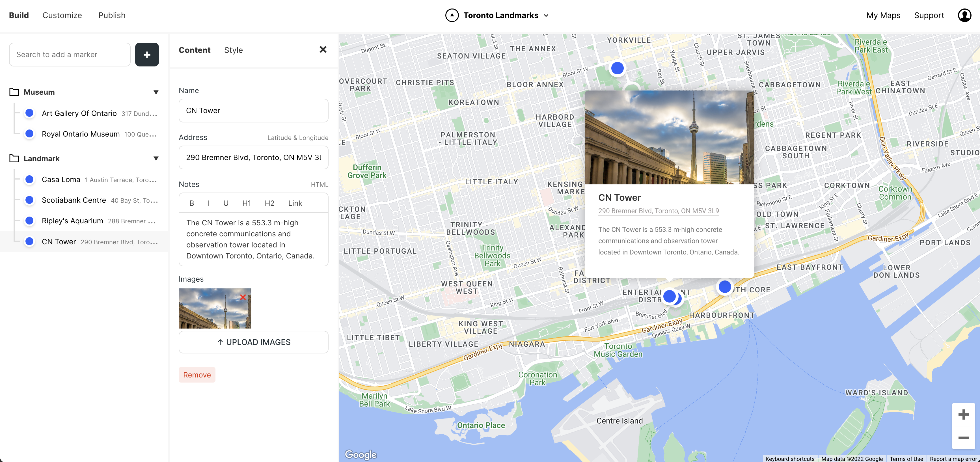
Task: Click the Ripley's Aquarium blue dot
Action: point(29,221)
